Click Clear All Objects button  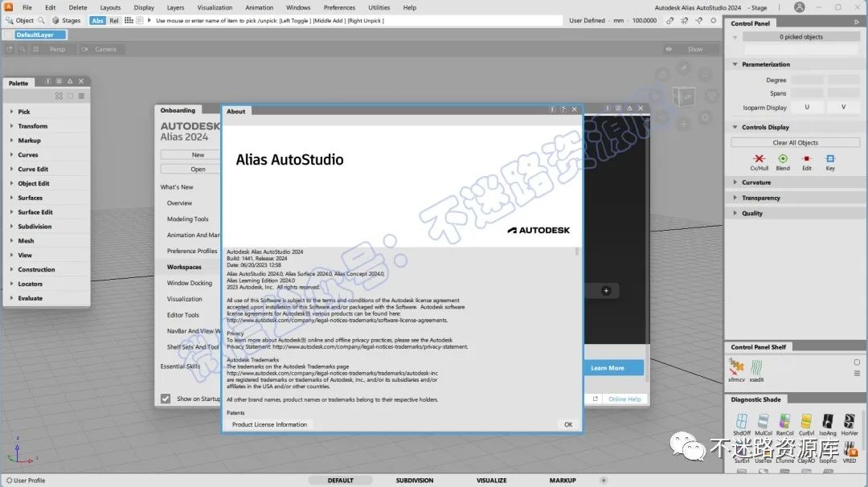pyautogui.click(x=795, y=143)
